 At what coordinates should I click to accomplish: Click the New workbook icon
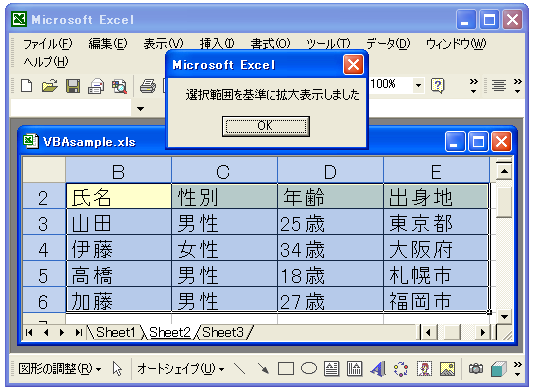[x=27, y=86]
